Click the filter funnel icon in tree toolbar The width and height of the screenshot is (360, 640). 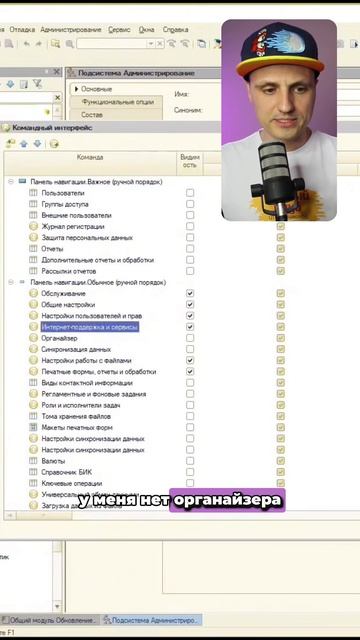[37, 84]
